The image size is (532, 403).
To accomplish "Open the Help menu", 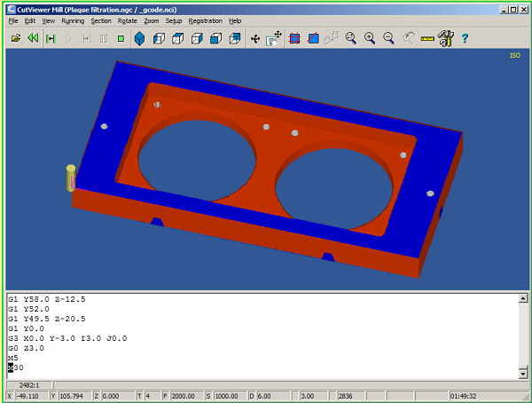I will click(x=235, y=21).
